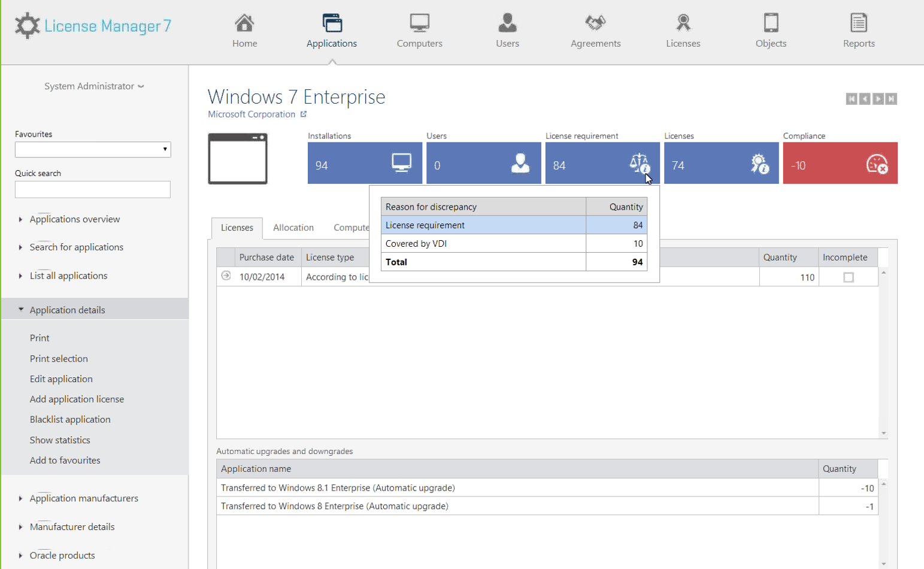Open the Licenses ribbon icon
Image resolution: width=924 pixels, height=569 pixels.
[683, 24]
